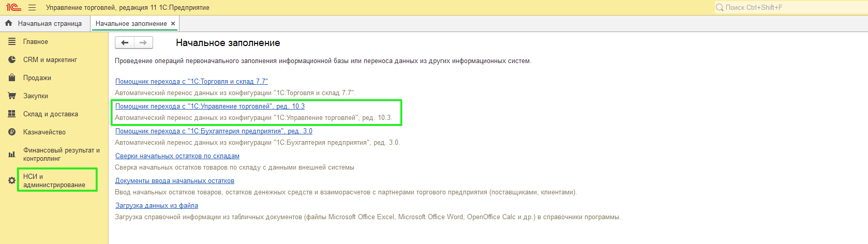Screen dimensions: 868x244
Task: Click the search field Поиск Ctrl+Shift+F
Action: [x=790, y=7]
